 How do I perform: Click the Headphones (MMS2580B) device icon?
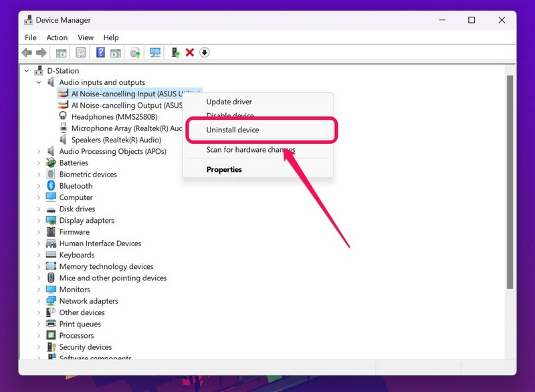64,117
